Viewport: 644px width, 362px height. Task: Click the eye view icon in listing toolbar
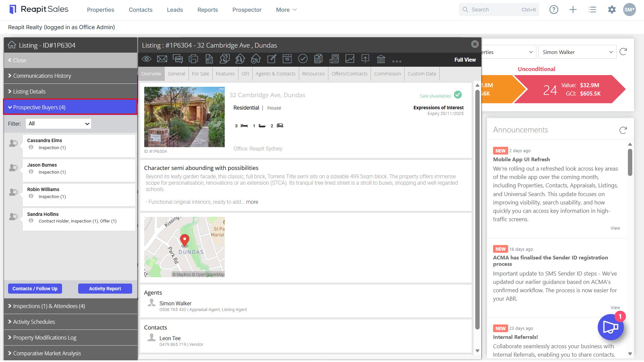click(146, 59)
